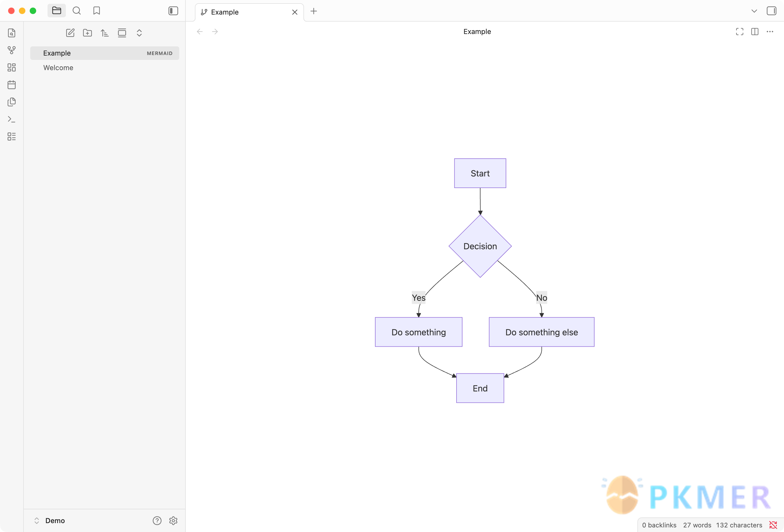
Task: Click the End node
Action: pyautogui.click(x=480, y=388)
